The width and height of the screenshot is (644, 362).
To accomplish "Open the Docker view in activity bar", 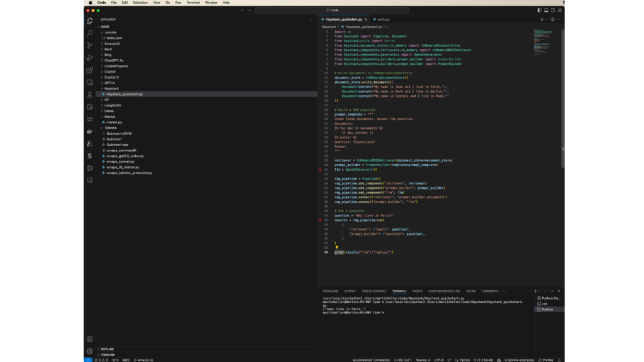I will [x=90, y=131].
